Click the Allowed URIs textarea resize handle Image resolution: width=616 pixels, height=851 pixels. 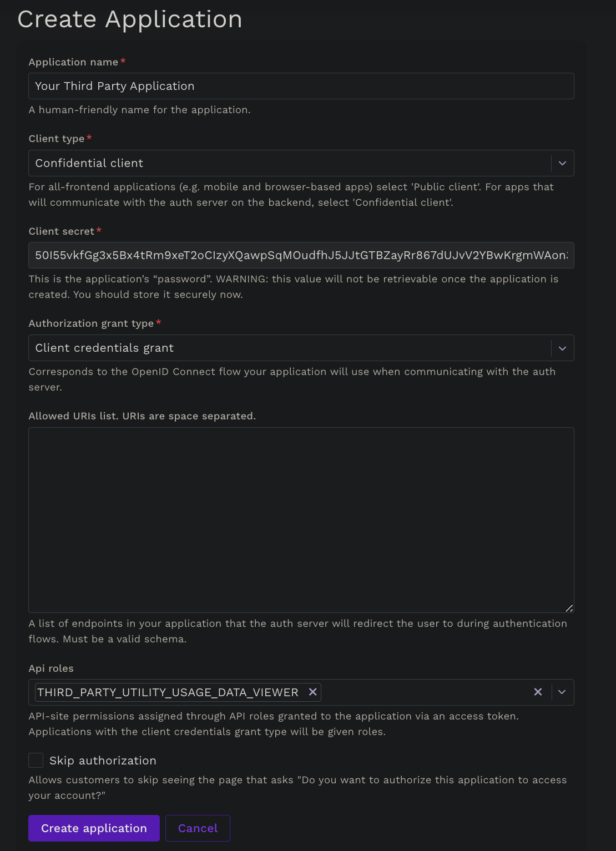[x=569, y=608]
